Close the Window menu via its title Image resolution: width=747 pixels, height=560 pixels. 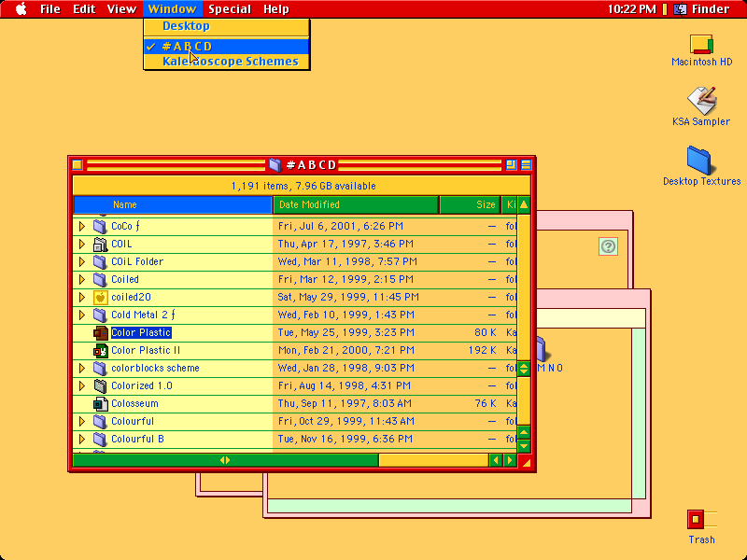[x=172, y=8]
